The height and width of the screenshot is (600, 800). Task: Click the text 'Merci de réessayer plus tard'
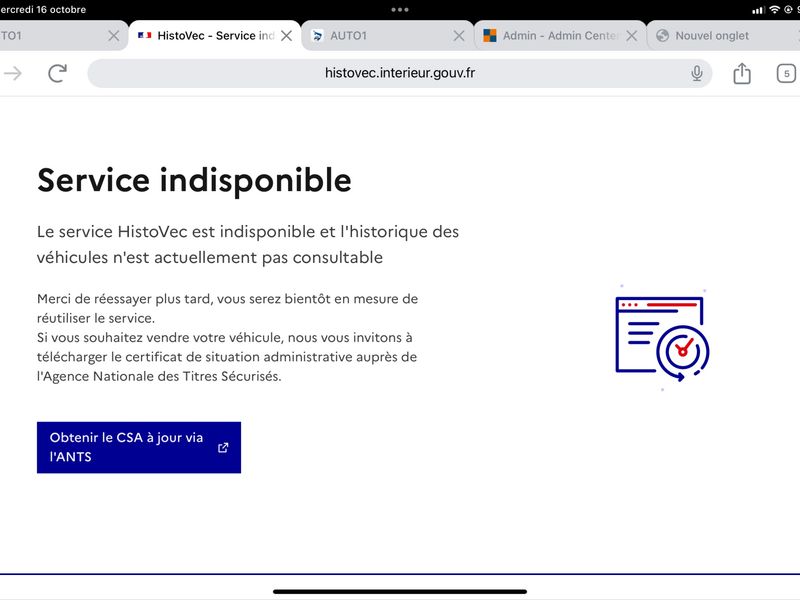(123, 299)
